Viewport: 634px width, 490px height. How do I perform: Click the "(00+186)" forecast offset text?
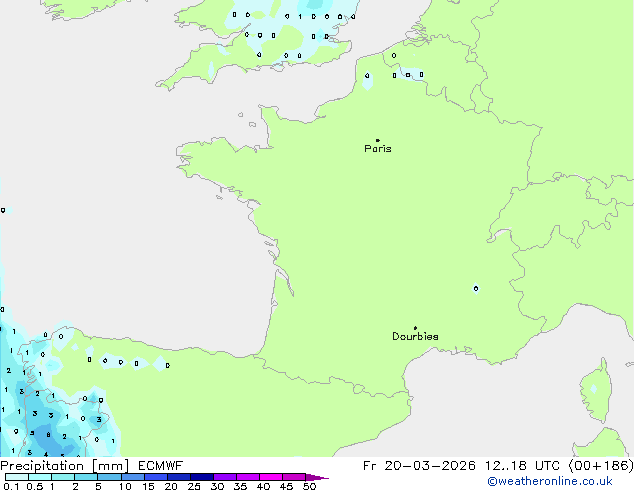point(601,466)
